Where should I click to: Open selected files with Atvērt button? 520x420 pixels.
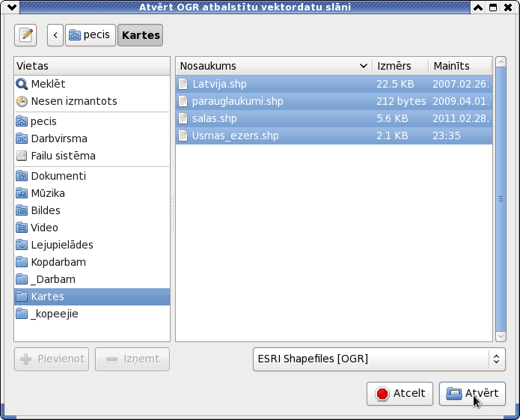click(x=472, y=394)
